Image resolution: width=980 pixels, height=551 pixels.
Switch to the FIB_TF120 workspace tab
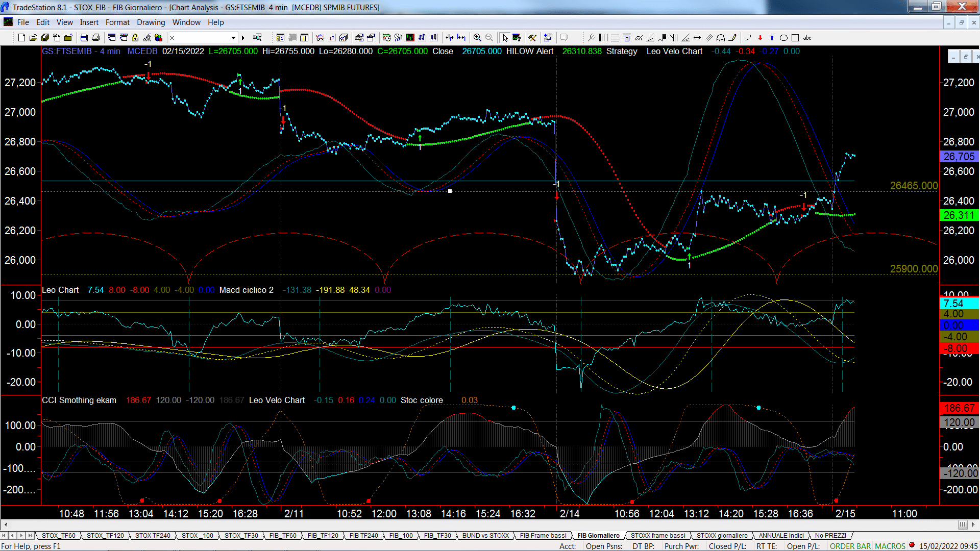pyautogui.click(x=323, y=535)
